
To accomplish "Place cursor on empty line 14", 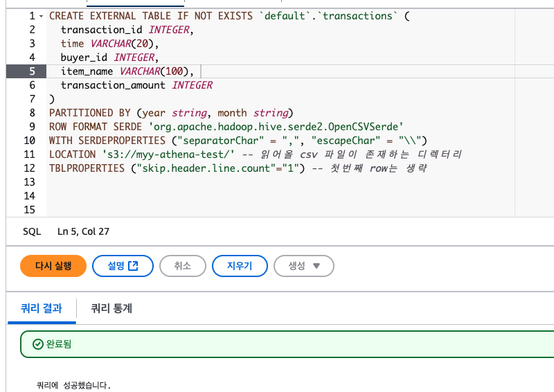I will pos(208,196).
